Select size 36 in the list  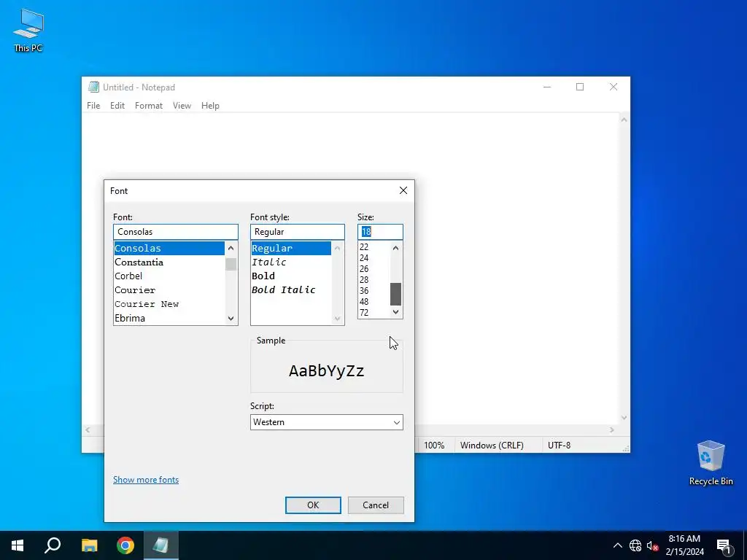tap(374, 290)
